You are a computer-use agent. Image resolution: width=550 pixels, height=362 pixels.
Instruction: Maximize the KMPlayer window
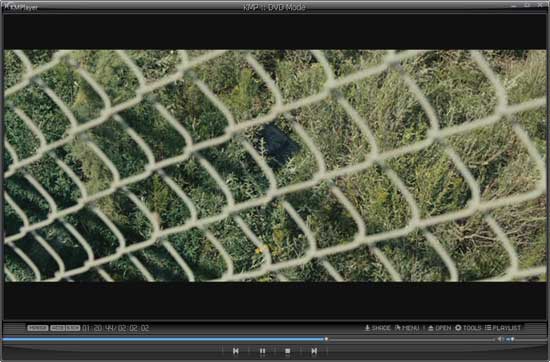[527, 5]
